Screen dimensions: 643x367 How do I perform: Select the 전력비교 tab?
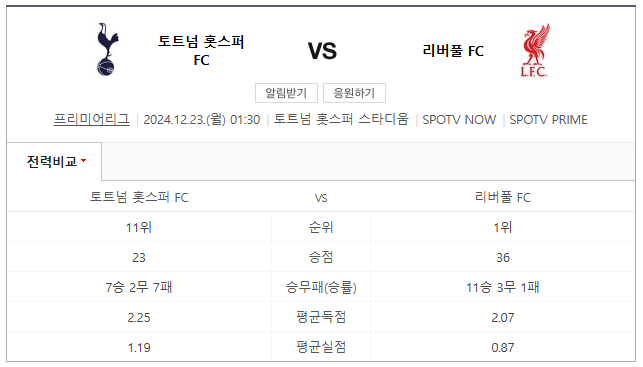[x=54, y=162]
